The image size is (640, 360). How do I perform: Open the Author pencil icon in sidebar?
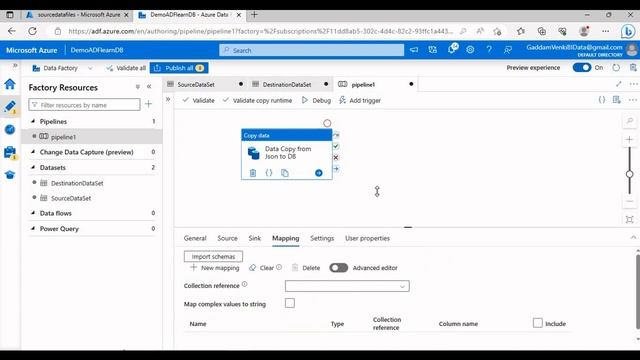[10, 106]
